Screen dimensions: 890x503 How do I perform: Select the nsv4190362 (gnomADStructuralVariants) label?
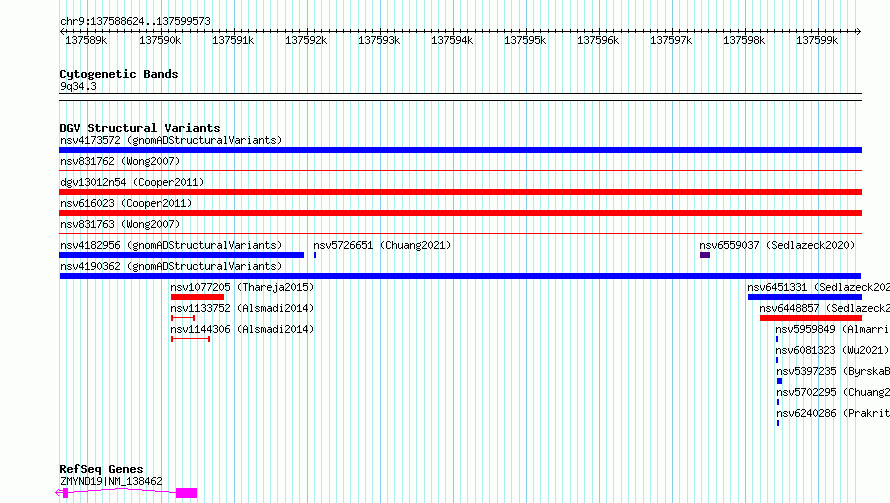point(171,266)
